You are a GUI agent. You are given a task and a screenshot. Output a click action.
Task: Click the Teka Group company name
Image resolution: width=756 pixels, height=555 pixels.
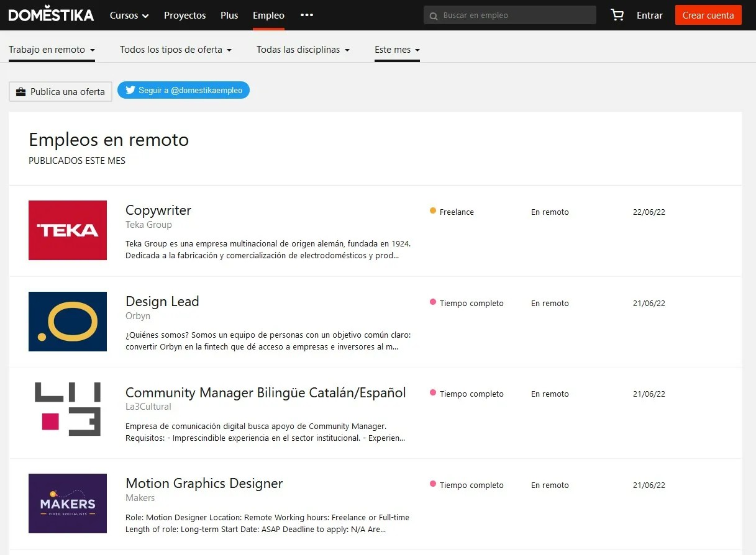pyautogui.click(x=148, y=225)
